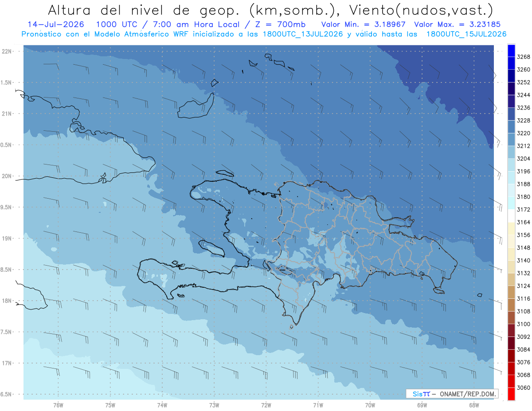Click legend swatch between 3164 and 3156
The image size is (532, 411).
click(x=511, y=228)
